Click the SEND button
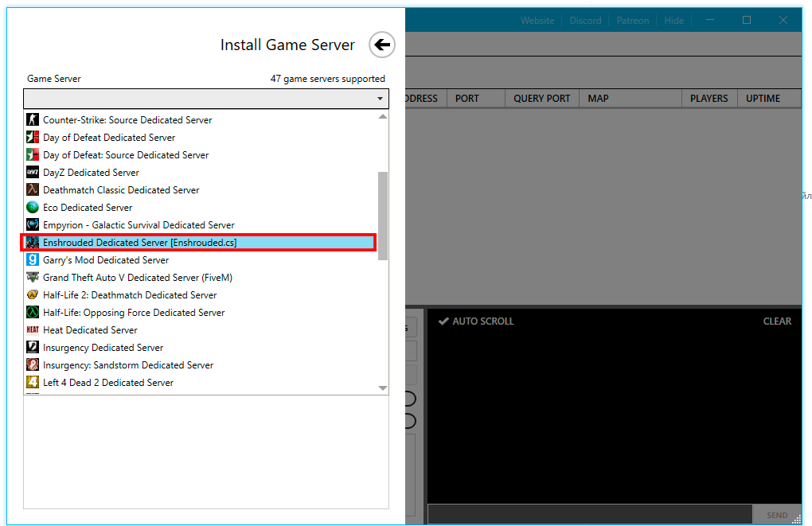 tap(777, 515)
